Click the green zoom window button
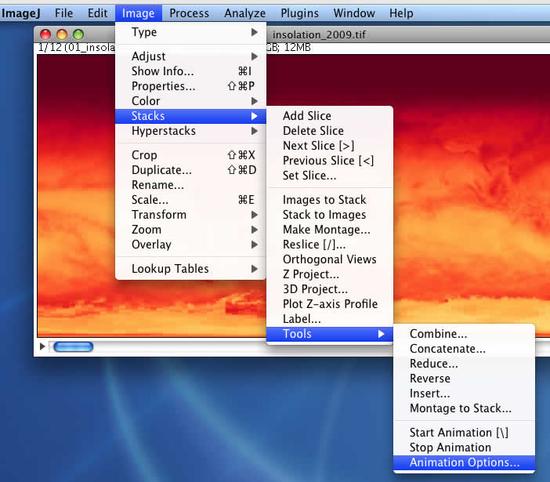This screenshot has height=482, width=550. tap(78, 34)
